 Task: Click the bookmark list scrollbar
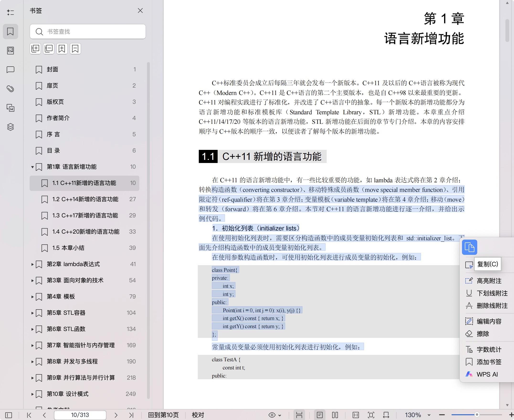point(148,230)
